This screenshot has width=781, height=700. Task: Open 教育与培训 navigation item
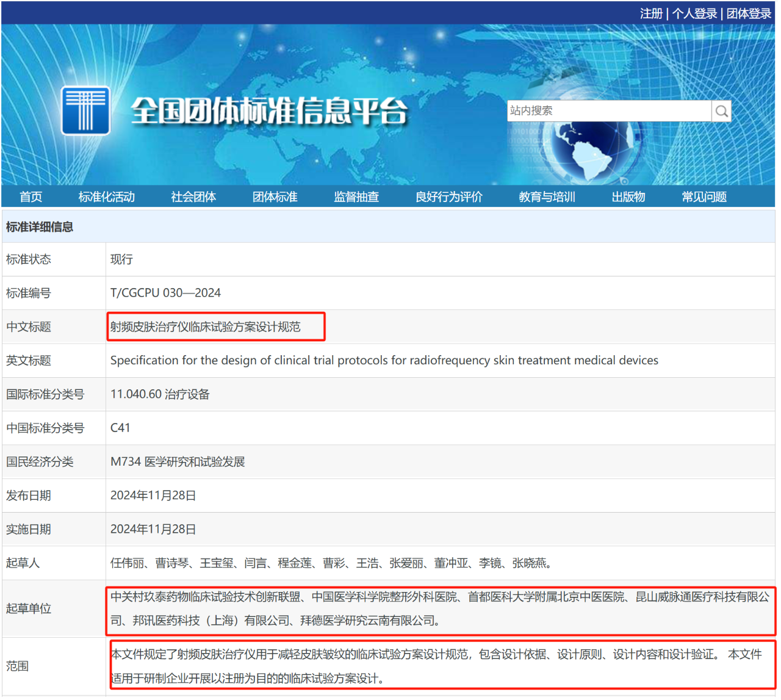coord(547,197)
